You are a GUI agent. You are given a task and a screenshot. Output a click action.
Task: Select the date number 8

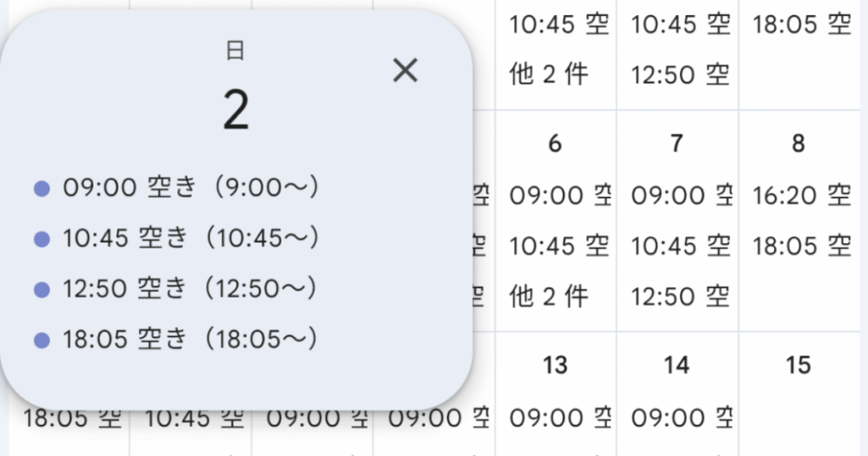(x=798, y=144)
